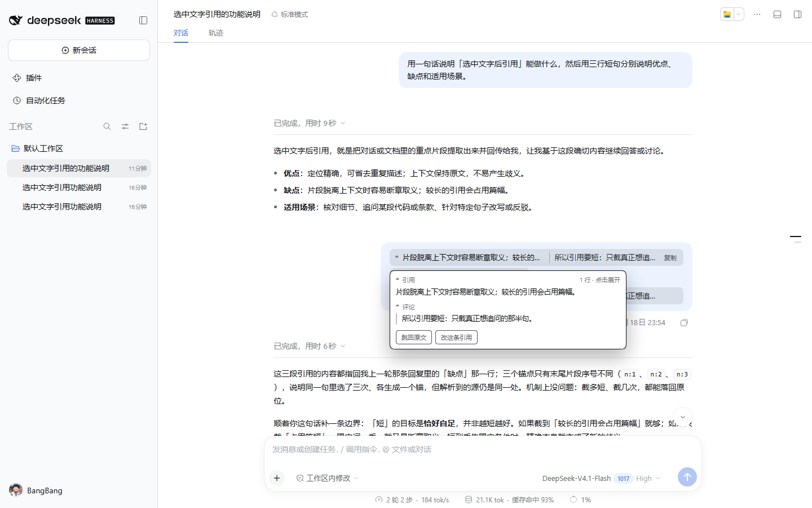Click the 1% context usage ring

[x=573, y=500]
